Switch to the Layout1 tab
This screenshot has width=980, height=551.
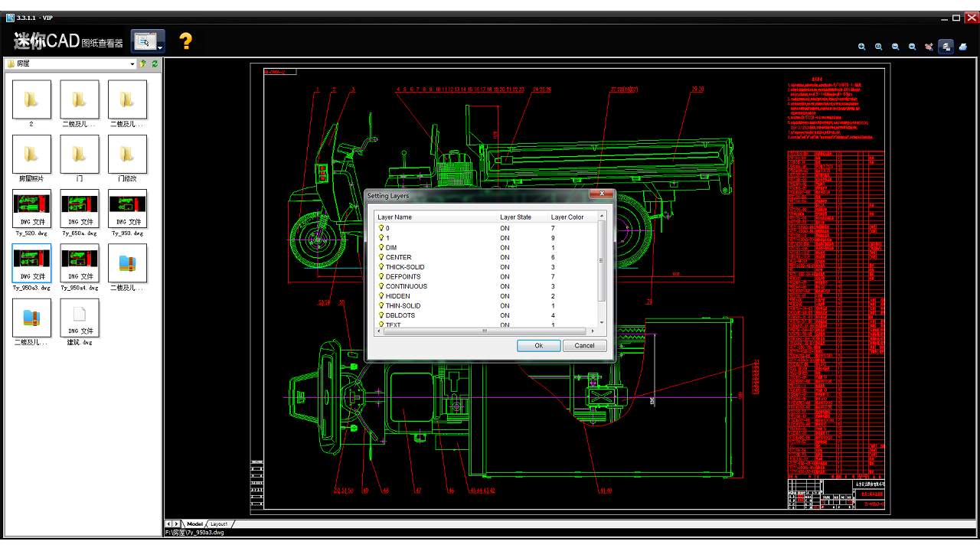coord(219,523)
